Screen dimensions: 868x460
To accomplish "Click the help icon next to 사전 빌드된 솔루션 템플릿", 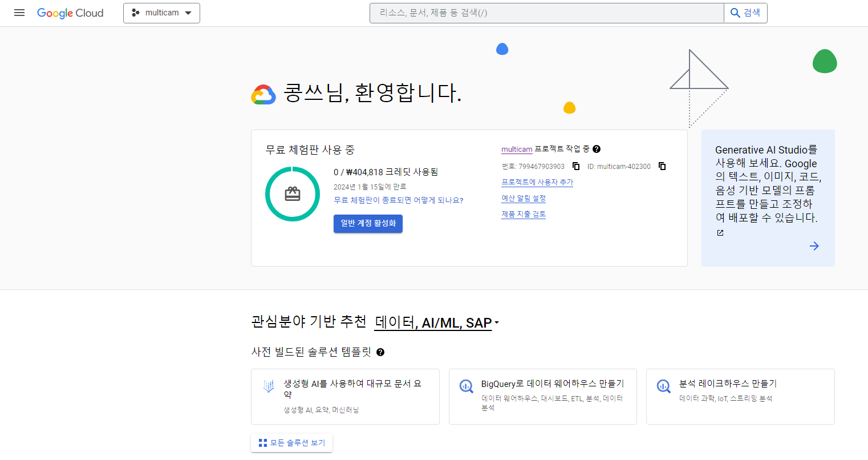I will (x=380, y=352).
